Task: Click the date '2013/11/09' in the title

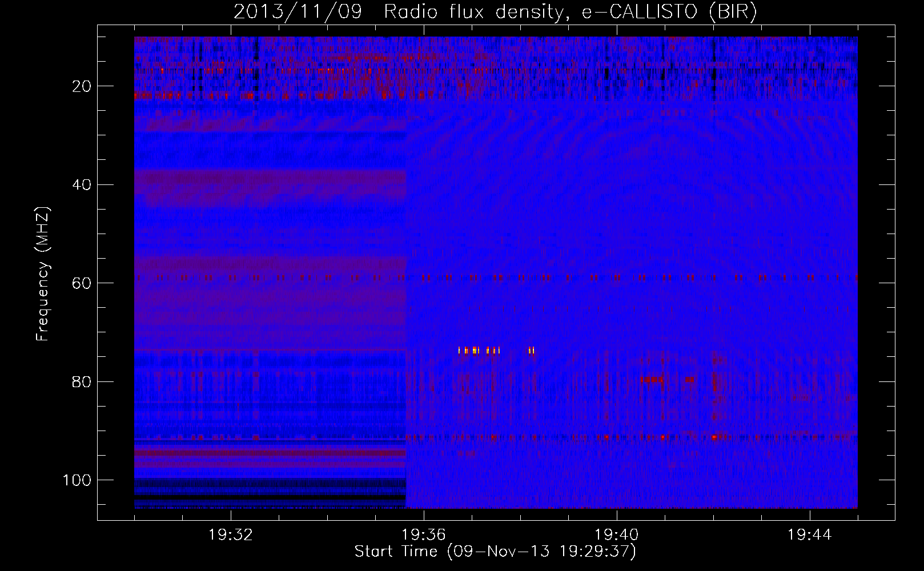Action: [x=298, y=11]
